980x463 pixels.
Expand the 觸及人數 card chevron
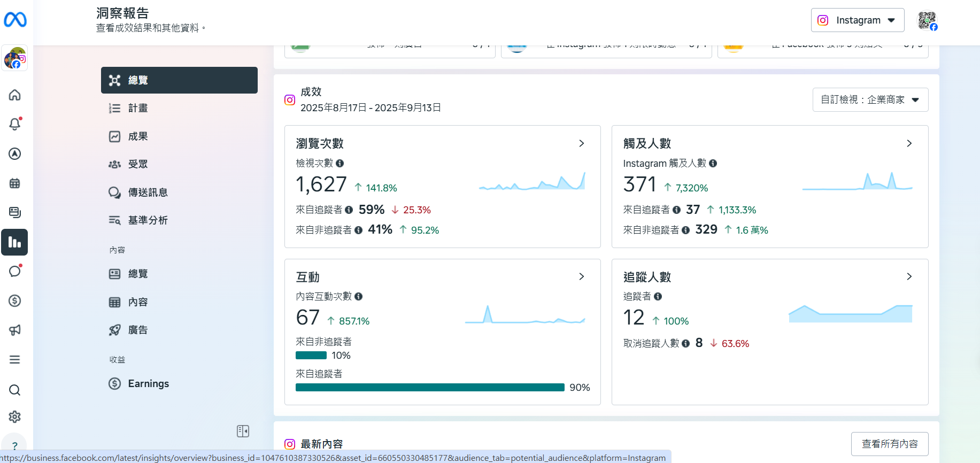click(x=909, y=143)
